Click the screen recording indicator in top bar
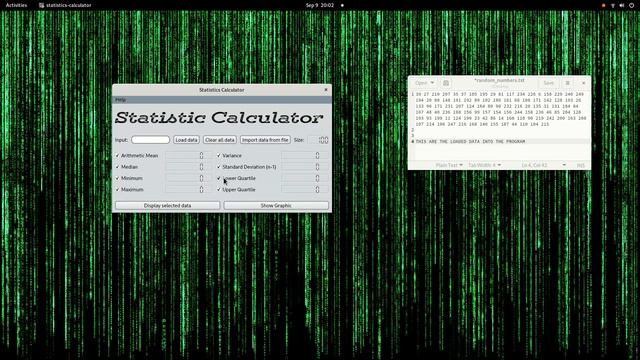 [x=604, y=5]
